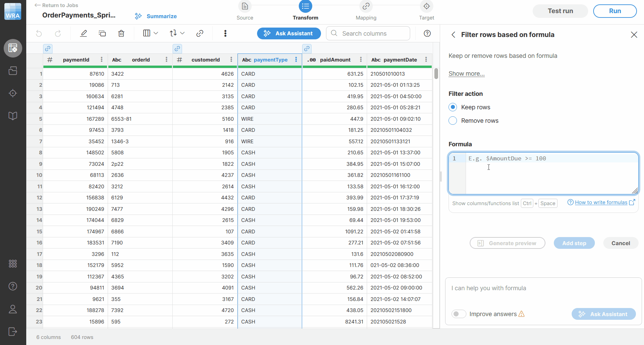Open the data table icon in sidebar
This screenshot has height=345, width=644.
pyautogui.click(x=13, y=48)
